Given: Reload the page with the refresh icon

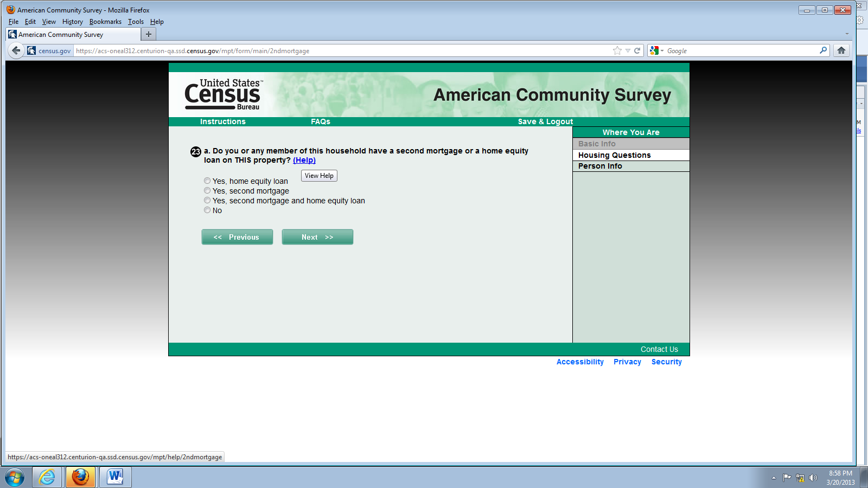Looking at the screenshot, I should coord(637,50).
